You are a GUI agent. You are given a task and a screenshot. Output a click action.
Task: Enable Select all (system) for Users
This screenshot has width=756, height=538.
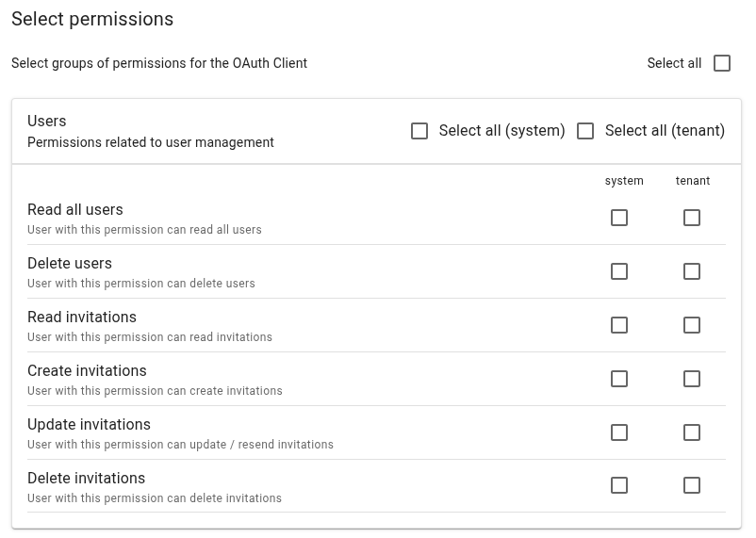tap(419, 131)
